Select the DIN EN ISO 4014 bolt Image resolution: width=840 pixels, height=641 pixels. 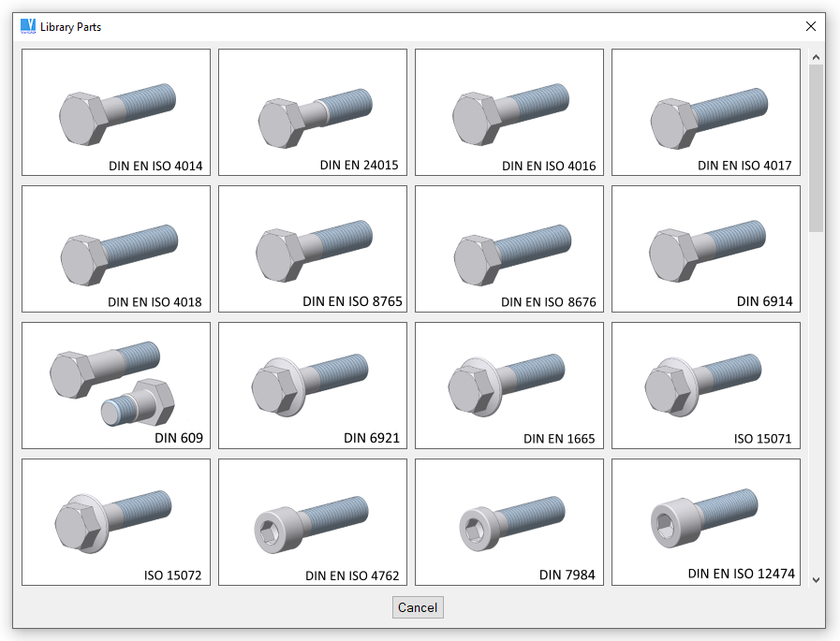click(116, 112)
